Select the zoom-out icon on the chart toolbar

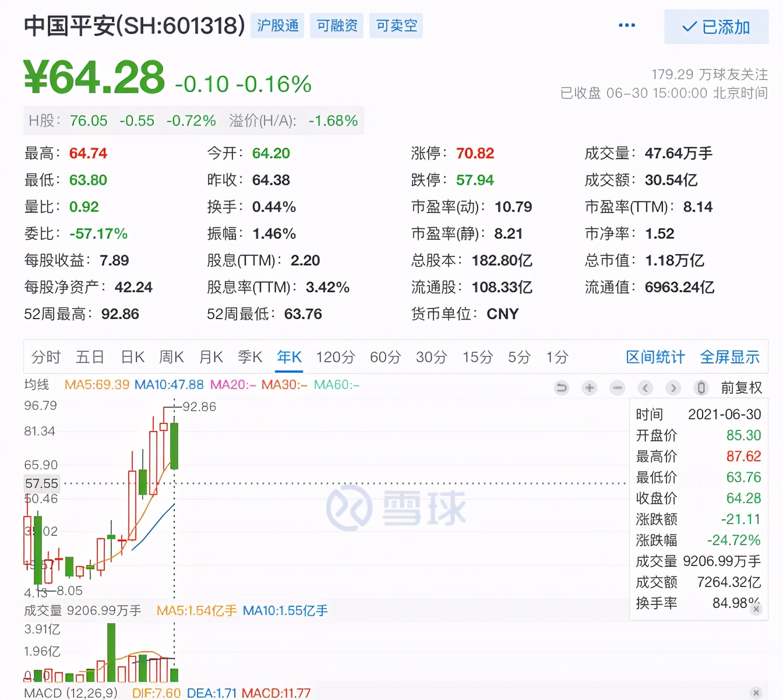pyautogui.click(x=618, y=388)
